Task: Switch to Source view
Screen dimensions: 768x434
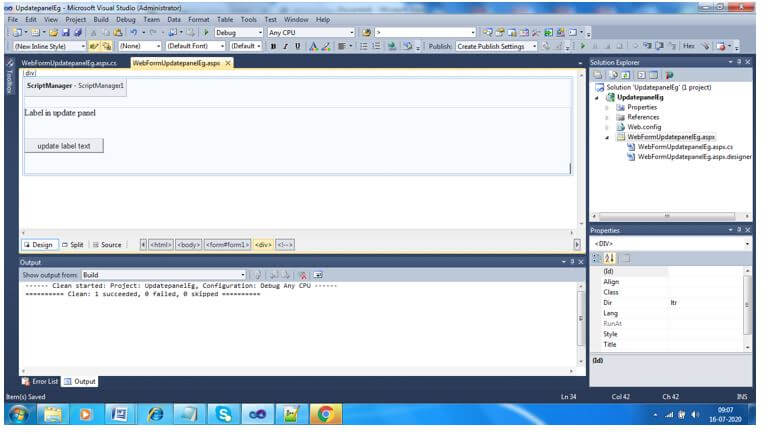Action: click(x=107, y=244)
